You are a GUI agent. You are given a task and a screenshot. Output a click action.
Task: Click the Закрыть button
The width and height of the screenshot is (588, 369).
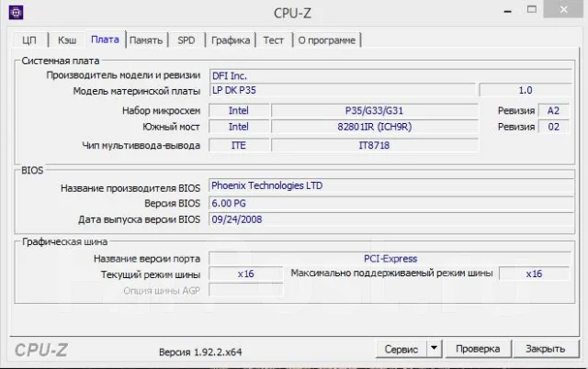tap(545, 349)
